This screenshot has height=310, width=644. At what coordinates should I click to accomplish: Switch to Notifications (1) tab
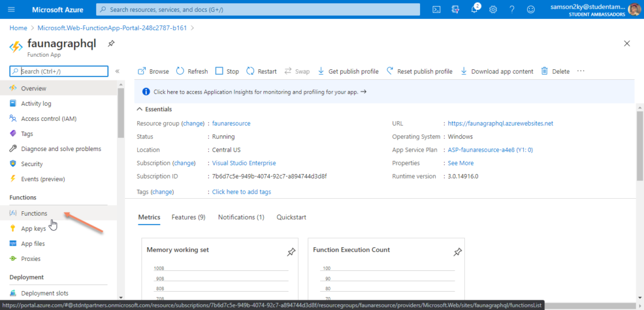click(241, 217)
